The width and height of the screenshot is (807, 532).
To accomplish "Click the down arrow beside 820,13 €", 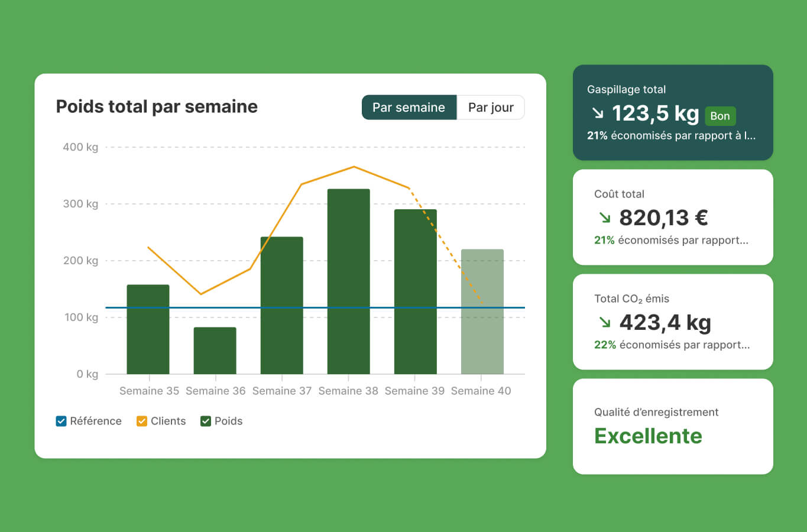I will click(x=605, y=218).
